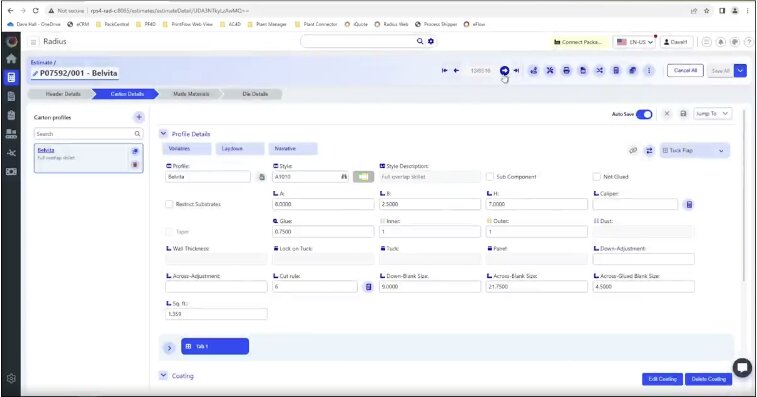Click the tools wrench toolbar icon
This screenshot has height=397, width=757.
[x=550, y=71]
